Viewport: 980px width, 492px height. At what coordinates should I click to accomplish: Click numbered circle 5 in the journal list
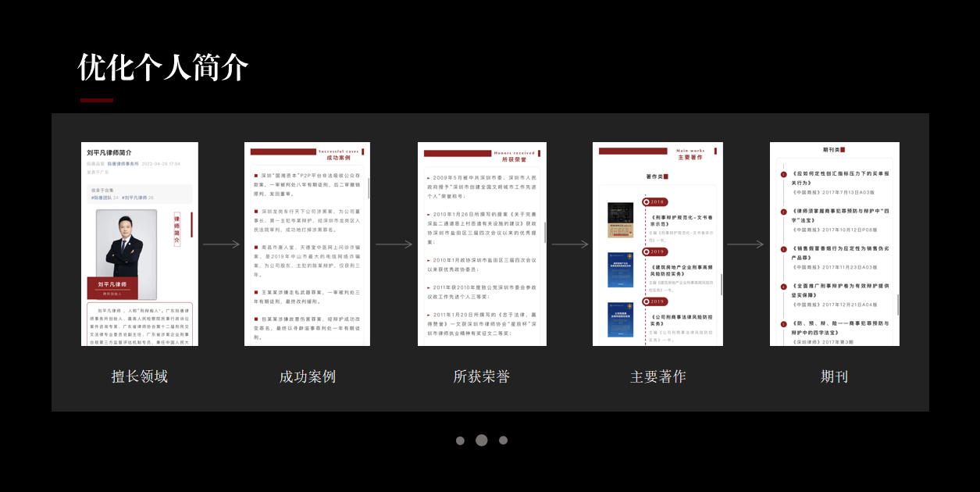point(783,323)
